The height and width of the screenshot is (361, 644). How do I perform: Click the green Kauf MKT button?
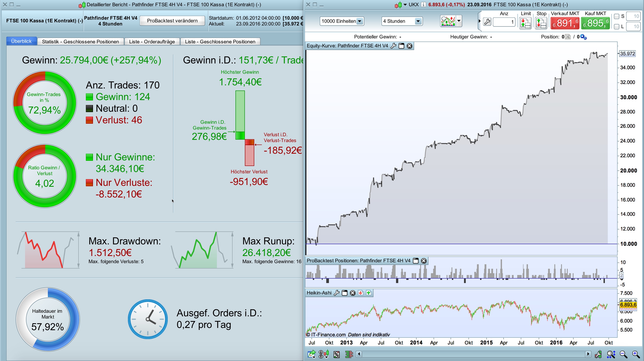coord(595,23)
